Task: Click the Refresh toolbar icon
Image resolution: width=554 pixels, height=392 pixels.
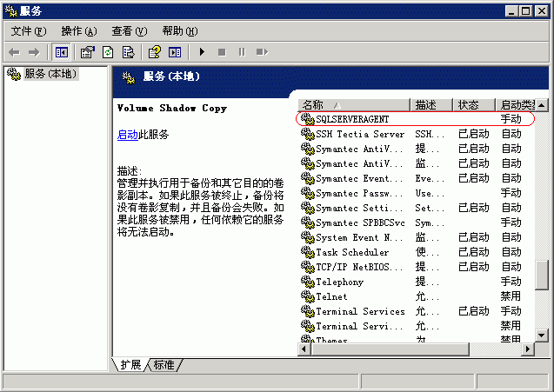Action: [x=109, y=53]
